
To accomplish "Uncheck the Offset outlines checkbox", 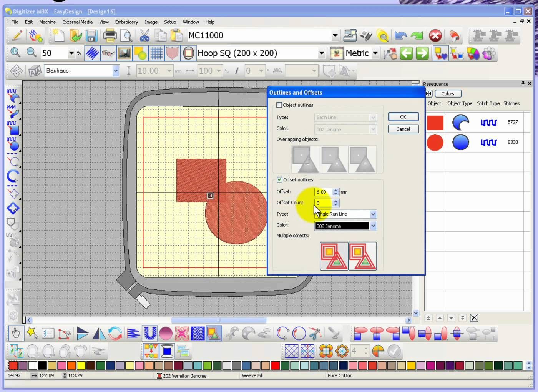I will click(x=279, y=179).
